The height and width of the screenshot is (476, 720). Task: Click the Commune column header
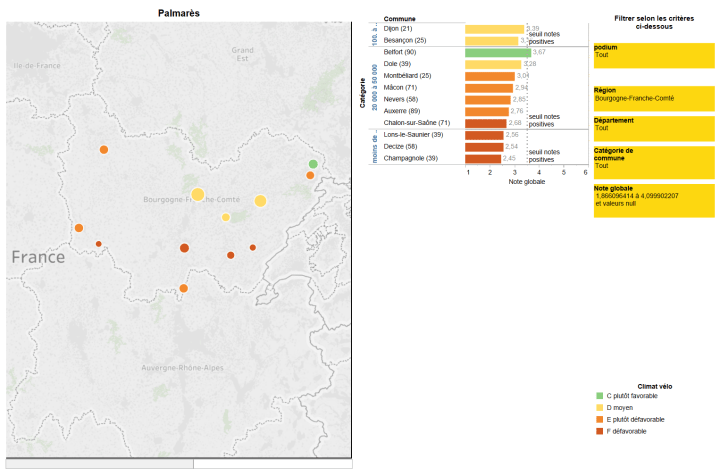400,19
